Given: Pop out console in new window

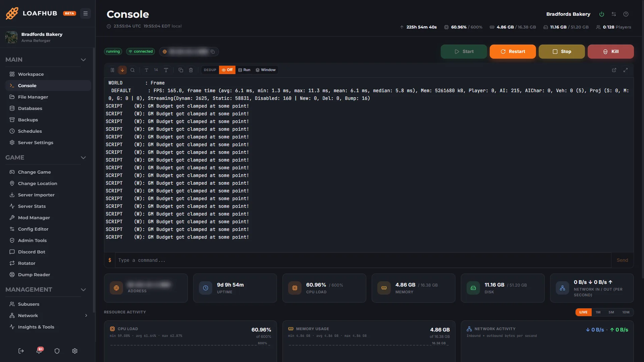Looking at the screenshot, I should [614, 70].
